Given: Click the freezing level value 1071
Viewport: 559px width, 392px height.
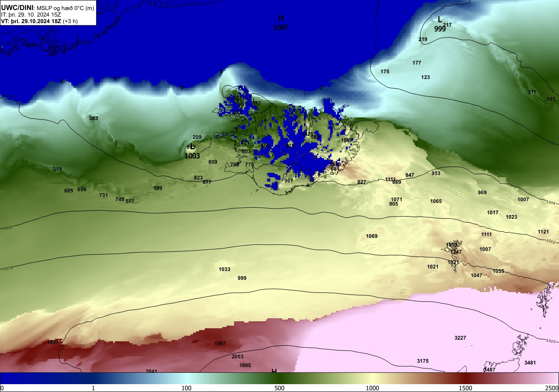Looking at the screenshot, I should [397, 199].
